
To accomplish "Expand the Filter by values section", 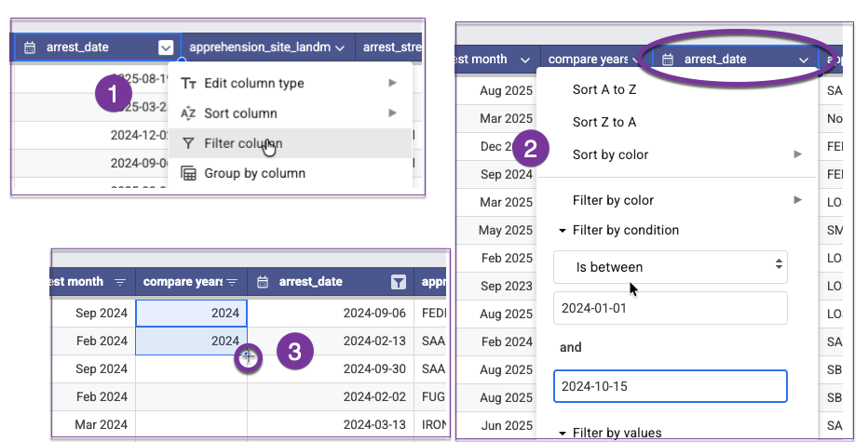I will click(x=563, y=433).
